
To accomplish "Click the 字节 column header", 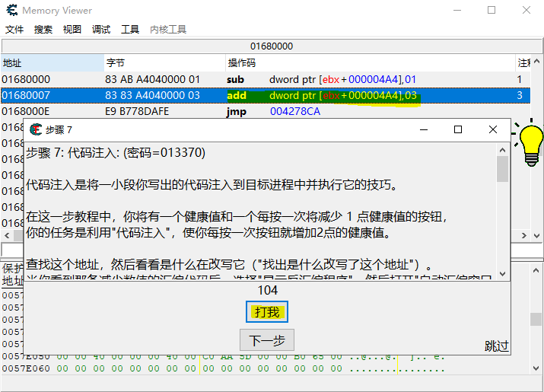I will [165, 63].
